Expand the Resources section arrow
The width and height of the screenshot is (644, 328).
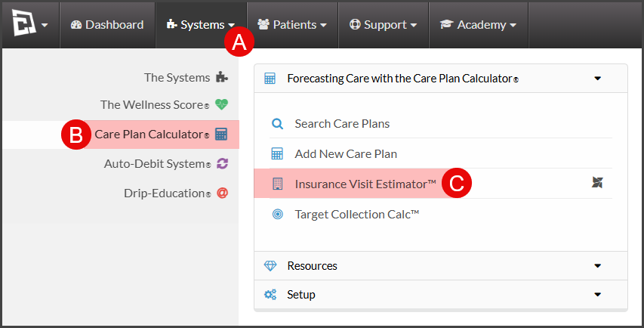pyautogui.click(x=598, y=266)
